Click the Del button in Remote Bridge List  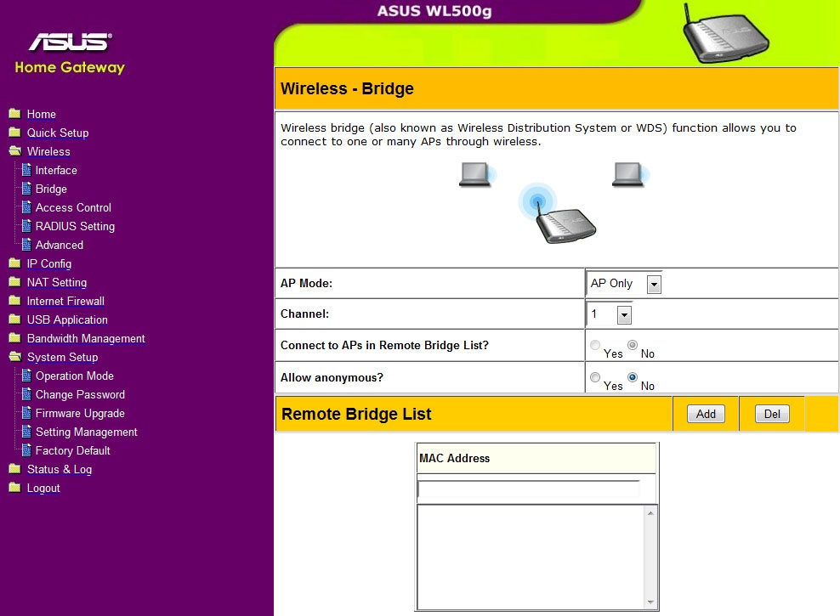coord(772,414)
